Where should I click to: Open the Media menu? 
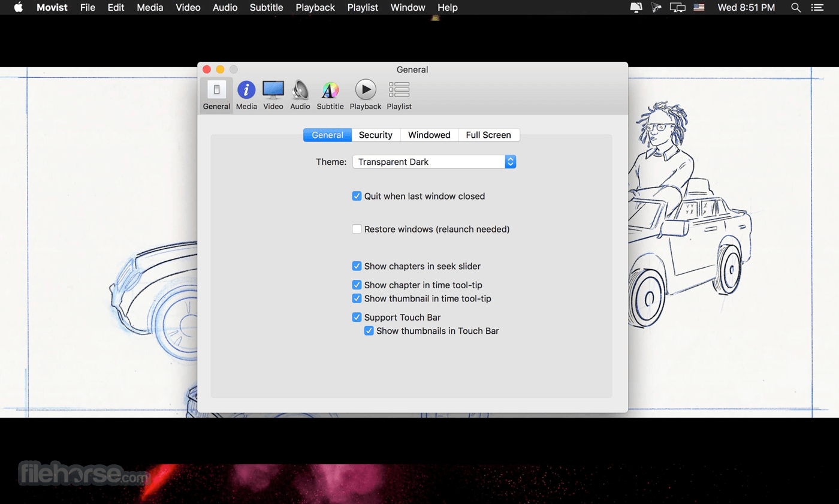(150, 8)
